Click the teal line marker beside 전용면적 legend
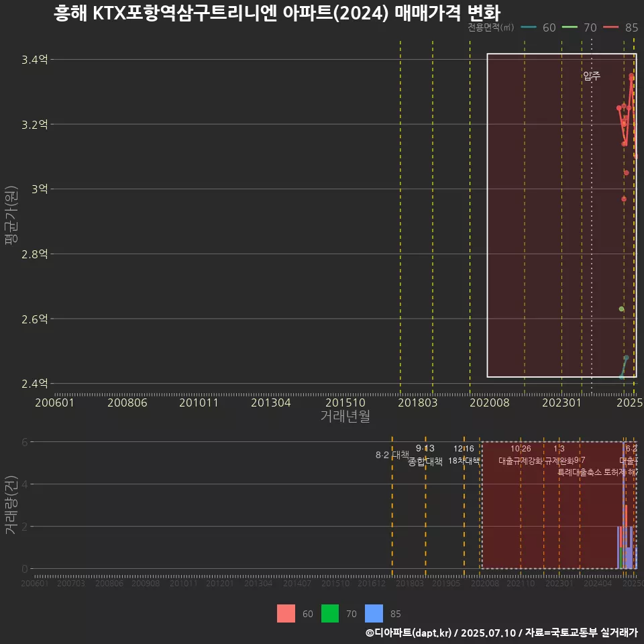The height and width of the screenshot is (644, 644). (529, 28)
